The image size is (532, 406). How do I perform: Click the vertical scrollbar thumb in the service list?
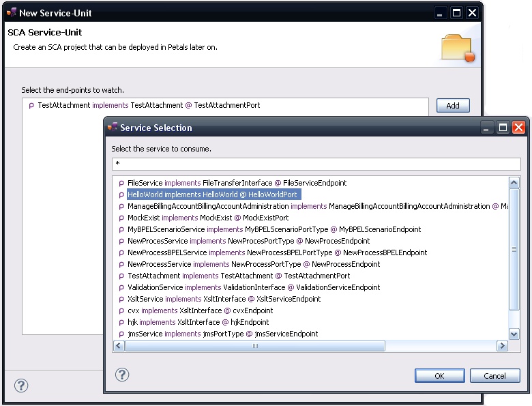514,250
